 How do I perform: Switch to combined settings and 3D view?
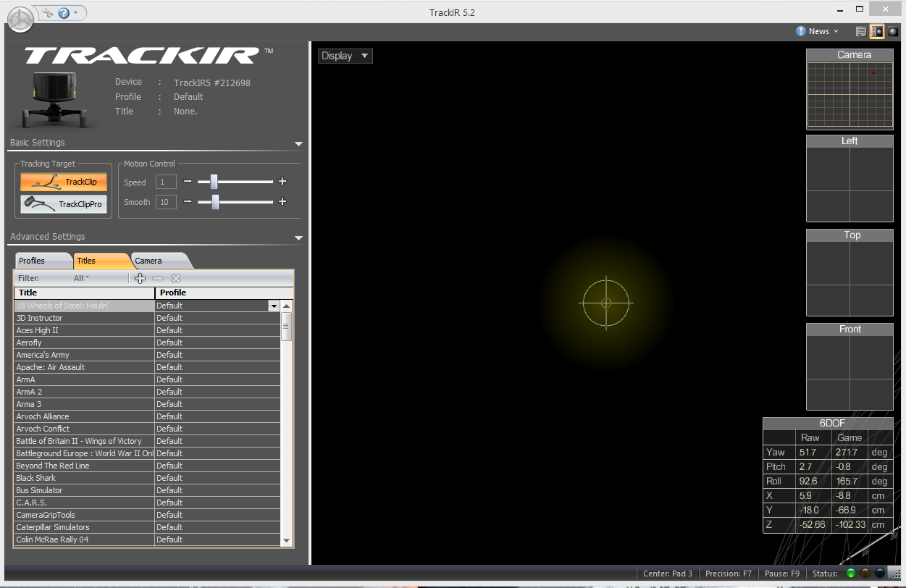(x=876, y=32)
